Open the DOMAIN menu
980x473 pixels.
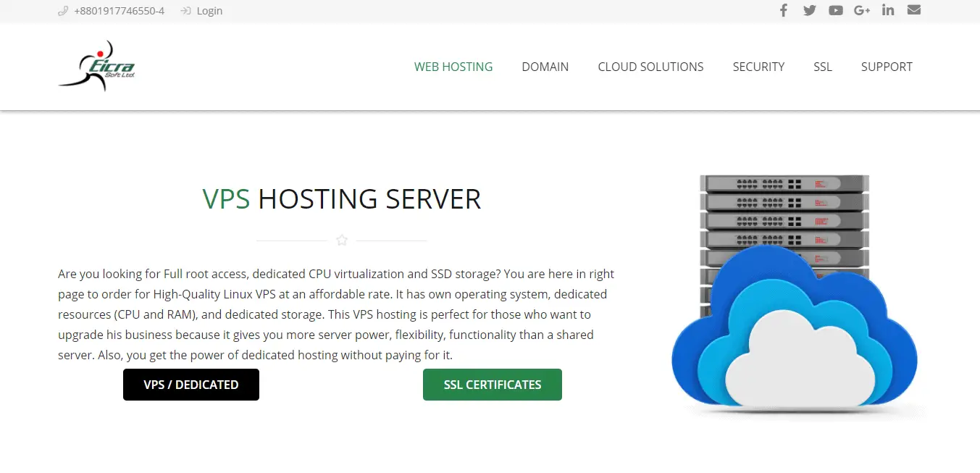(545, 67)
